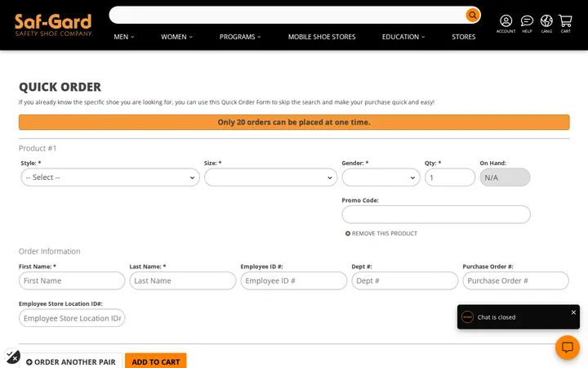Click the Last Name field
The height and width of the screenshot is (368, 588).
click(x=183, y=280)
